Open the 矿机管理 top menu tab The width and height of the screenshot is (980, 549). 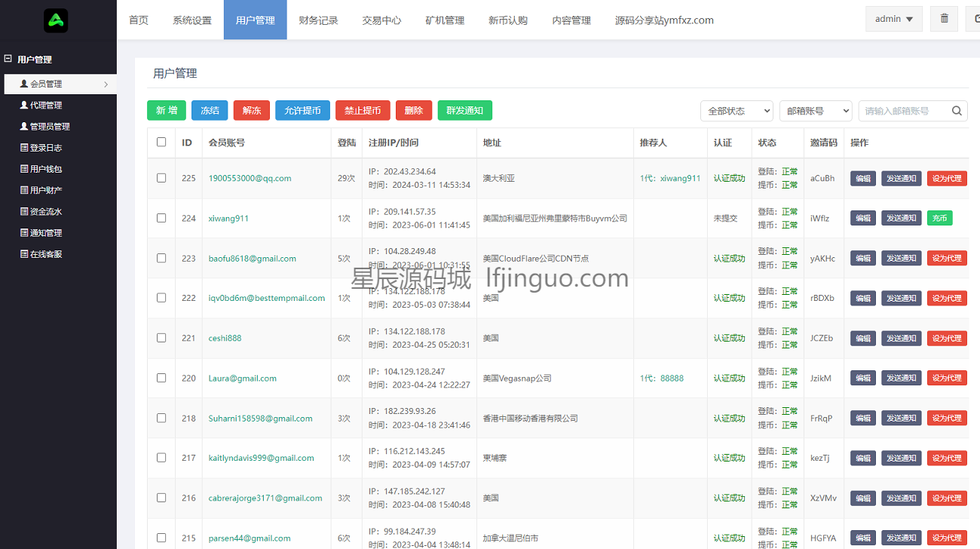tap(445, 20)
